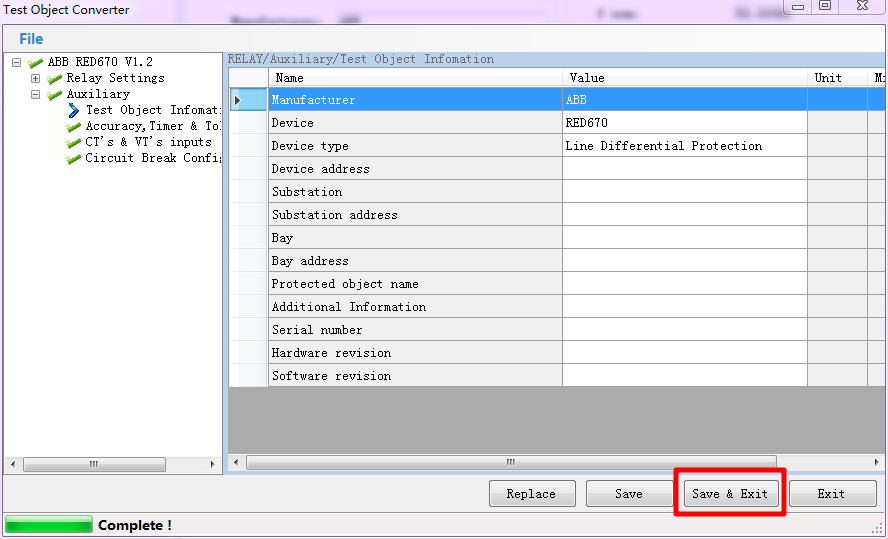Open the File menu

click(31, 39)
